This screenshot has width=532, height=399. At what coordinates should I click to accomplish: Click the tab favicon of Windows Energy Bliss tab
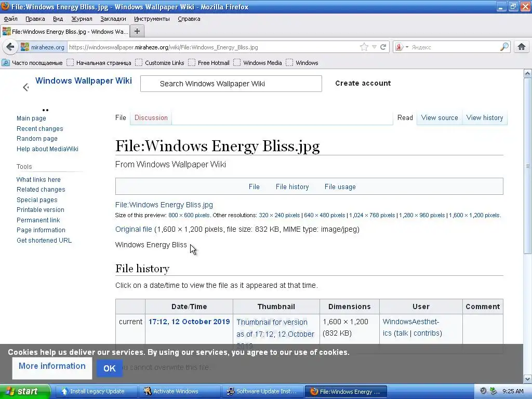pos(6,32)
